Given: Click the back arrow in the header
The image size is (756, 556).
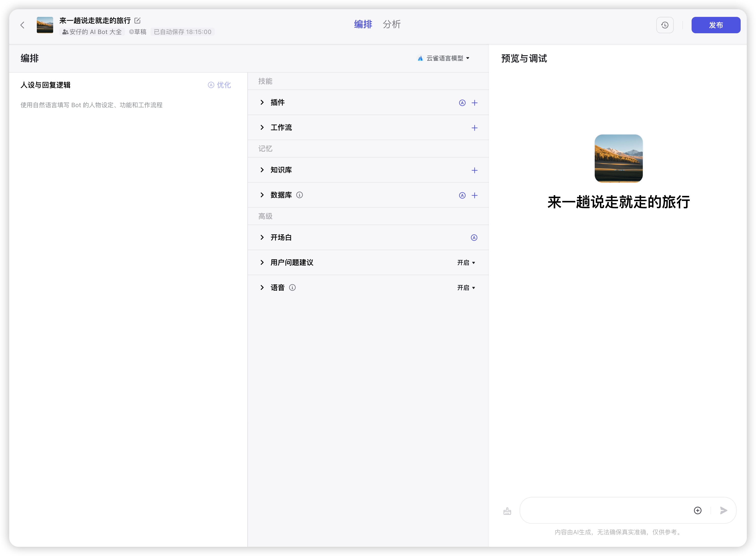Looking at the screenshot, I should click(22, 25).
